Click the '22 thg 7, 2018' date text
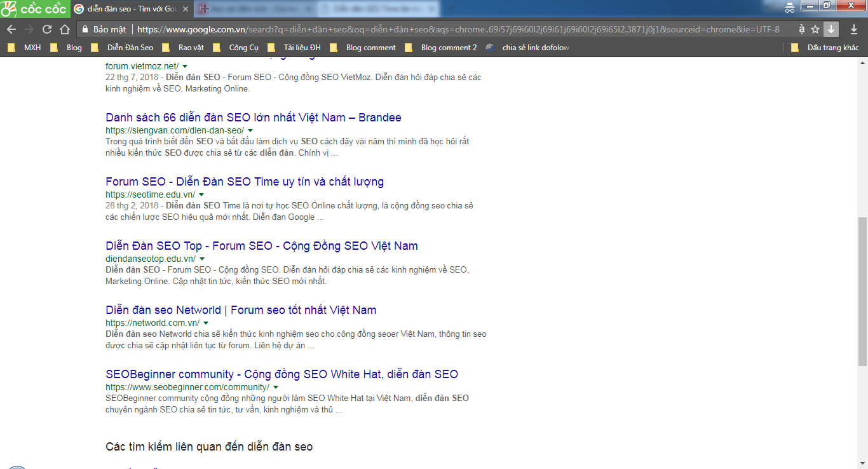The height and width of the screenshot is (469, 868). point(133,78)
